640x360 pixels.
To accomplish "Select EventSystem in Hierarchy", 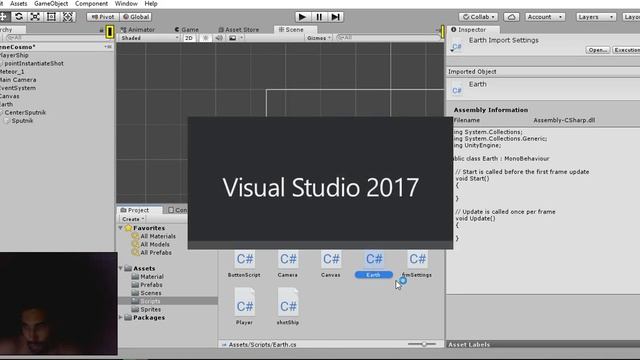I will pos(18,88).
